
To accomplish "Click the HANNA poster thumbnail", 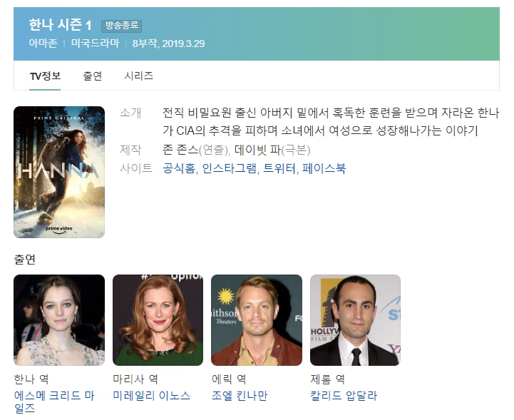I will tap(59, 172).
